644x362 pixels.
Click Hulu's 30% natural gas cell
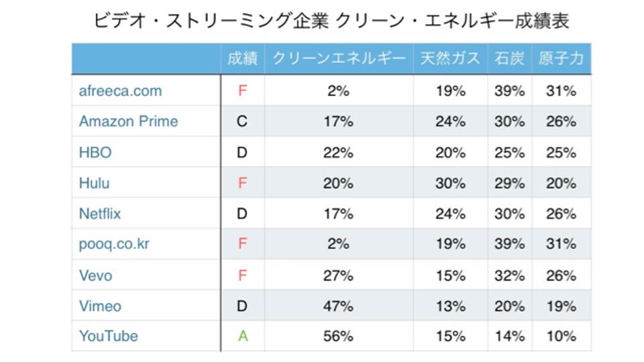(x=451, y=183)
